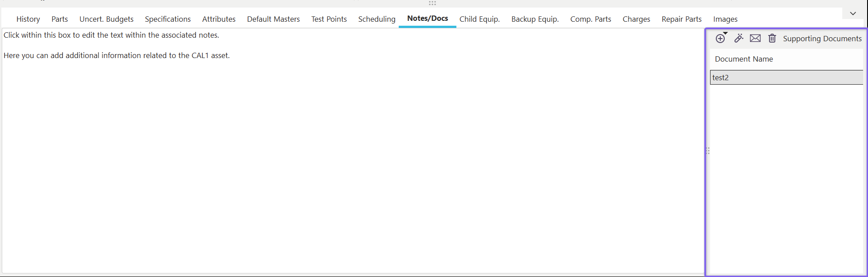Click the magic wand icon in Supporting Documents
Screen dimensions: 868x277
(738, 39)
